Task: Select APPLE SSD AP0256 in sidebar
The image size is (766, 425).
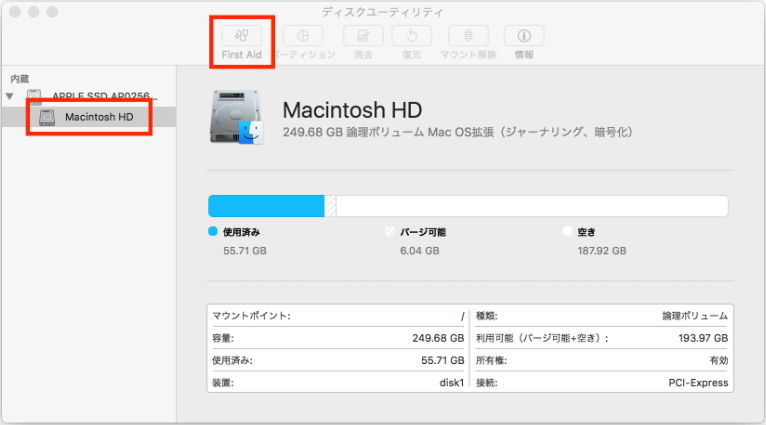Action: 105,96
